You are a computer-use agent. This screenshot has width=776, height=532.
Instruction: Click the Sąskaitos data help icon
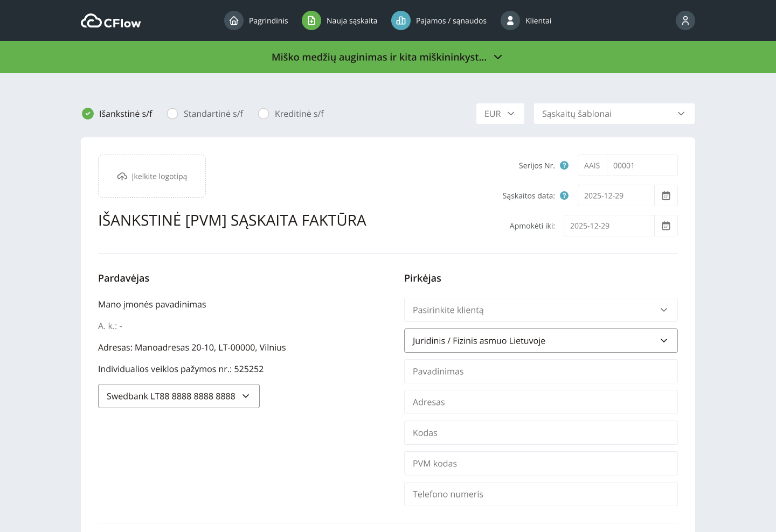[564, 195]
